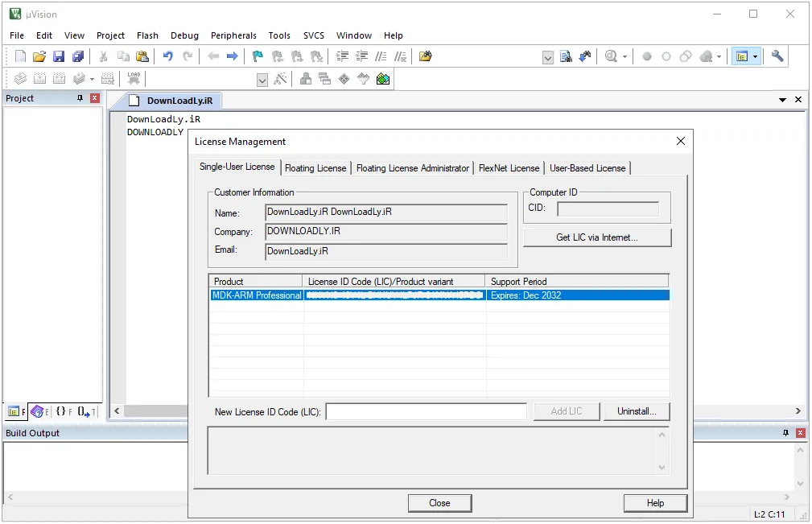Open Find in Files with folder-binoculars icon
The height and width of the screenshot is (524, 812).
point(425,56)
